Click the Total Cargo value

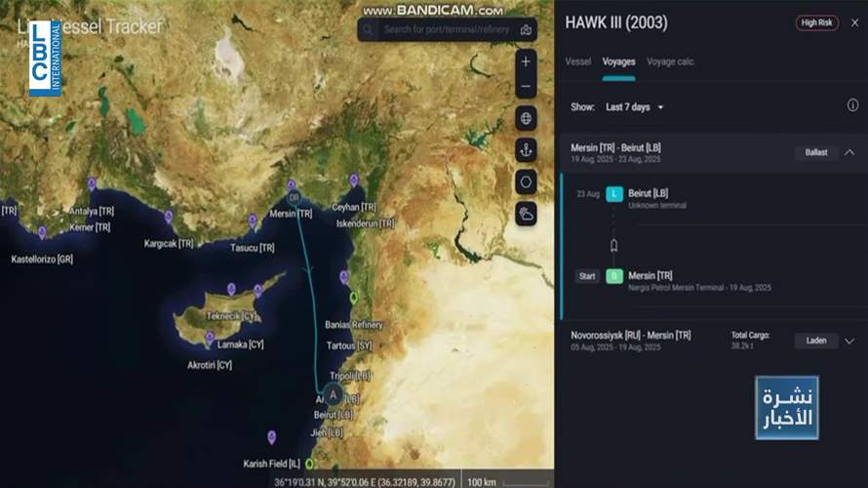coord(740,346)
